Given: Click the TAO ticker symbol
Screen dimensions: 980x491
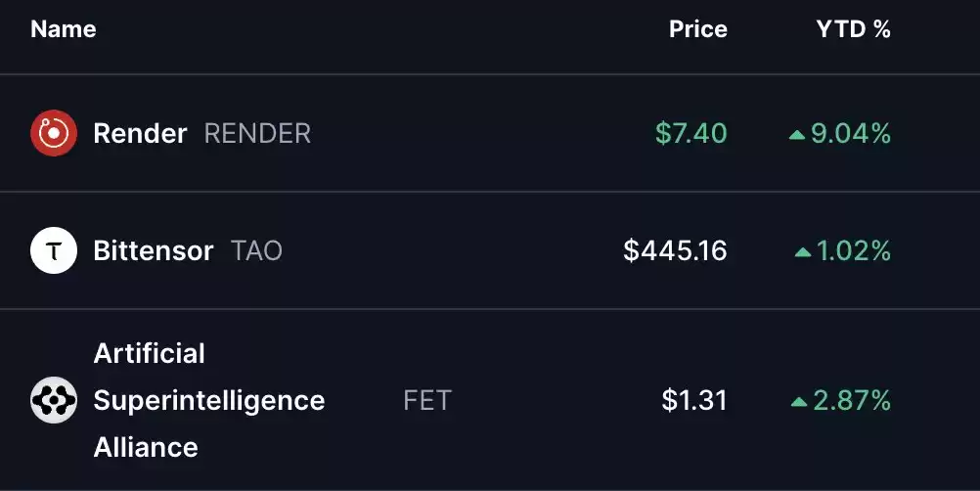Looking at the screenshot, I should 257,250.
